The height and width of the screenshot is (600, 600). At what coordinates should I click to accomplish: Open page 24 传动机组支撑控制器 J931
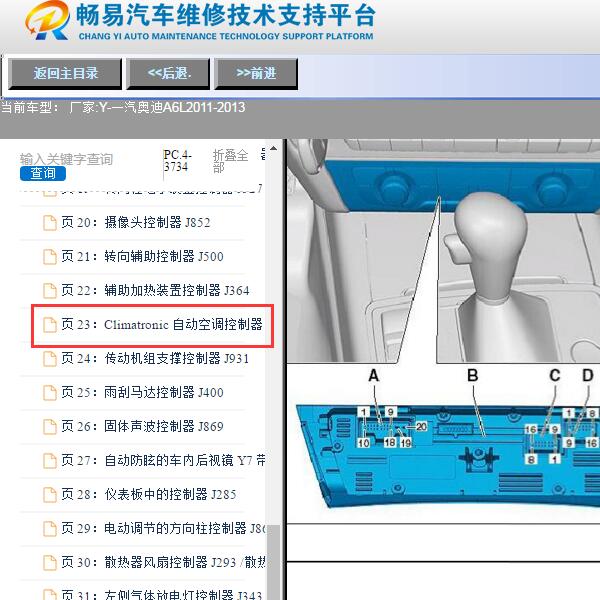(x=155, y=359)
